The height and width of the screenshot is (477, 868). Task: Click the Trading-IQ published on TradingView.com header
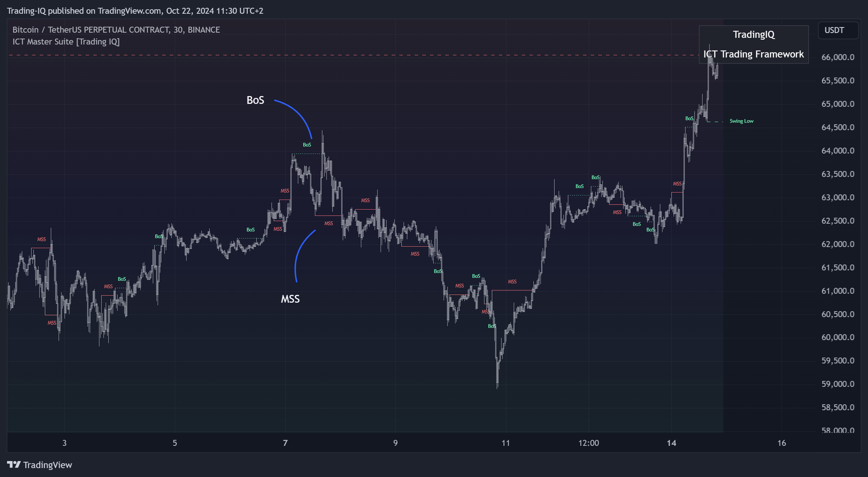pos(135,11)
